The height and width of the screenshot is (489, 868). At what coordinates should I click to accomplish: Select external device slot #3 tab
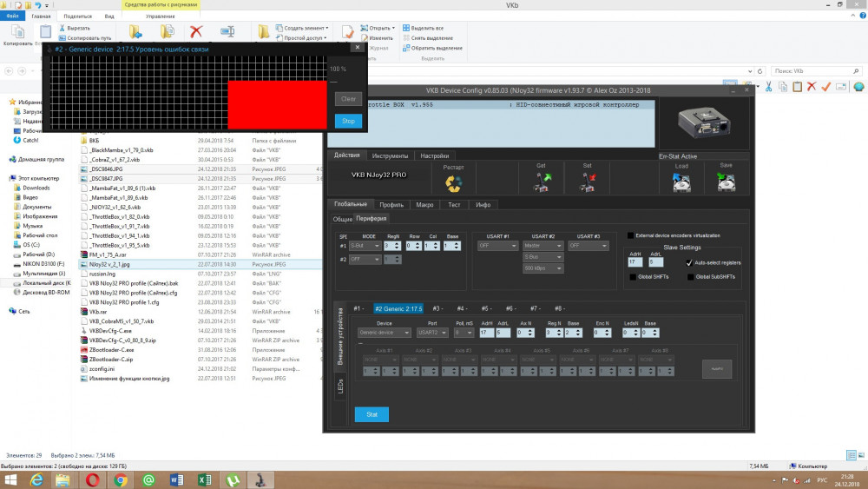(437, 308)
